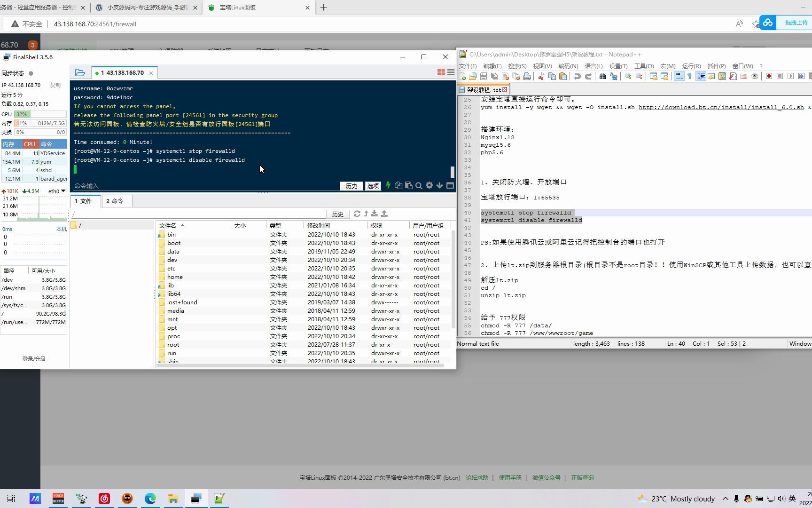Click Notepad++ Redo icon

click(588, 76)
